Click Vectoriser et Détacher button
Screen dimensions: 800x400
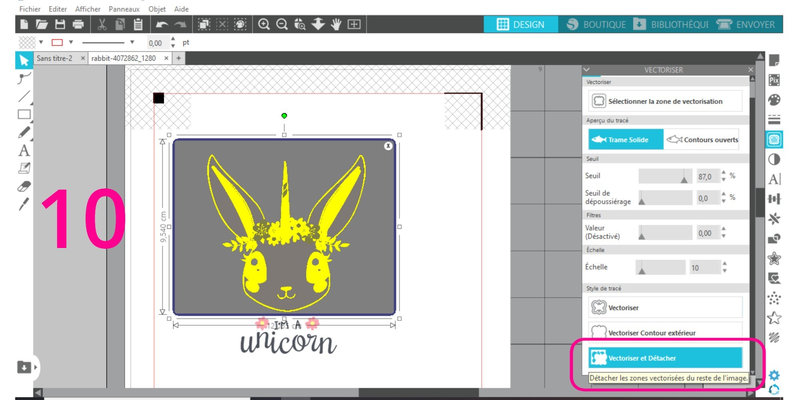point(665,356)
